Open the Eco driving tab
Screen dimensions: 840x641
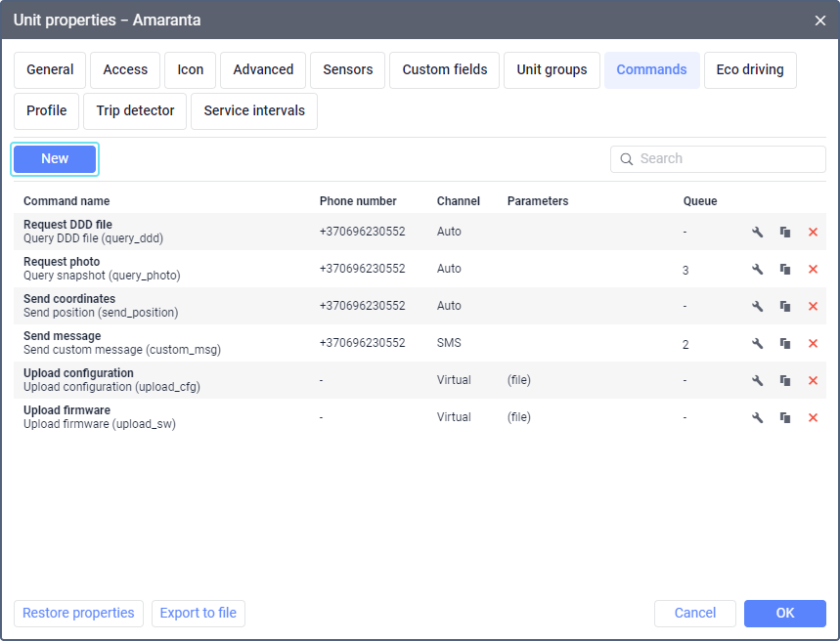749,70
